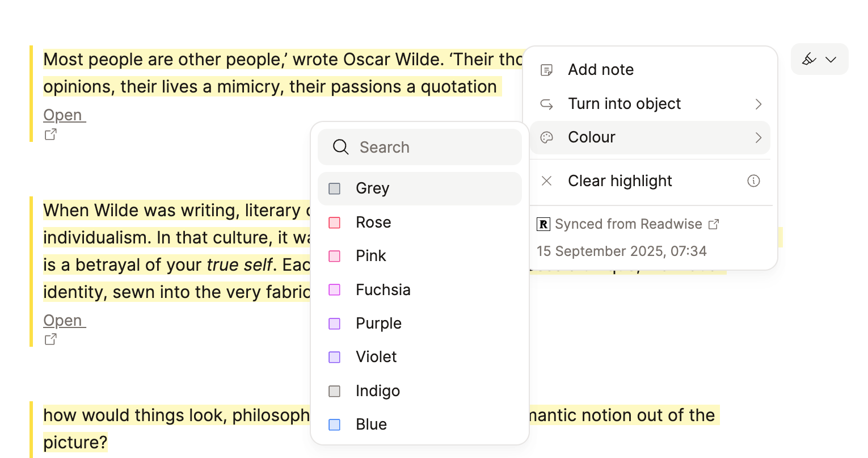Image resolution: width=868 pixels, height=458 pixels.
Task: Click the external link icon under first highlight
Action: [50, 135]
